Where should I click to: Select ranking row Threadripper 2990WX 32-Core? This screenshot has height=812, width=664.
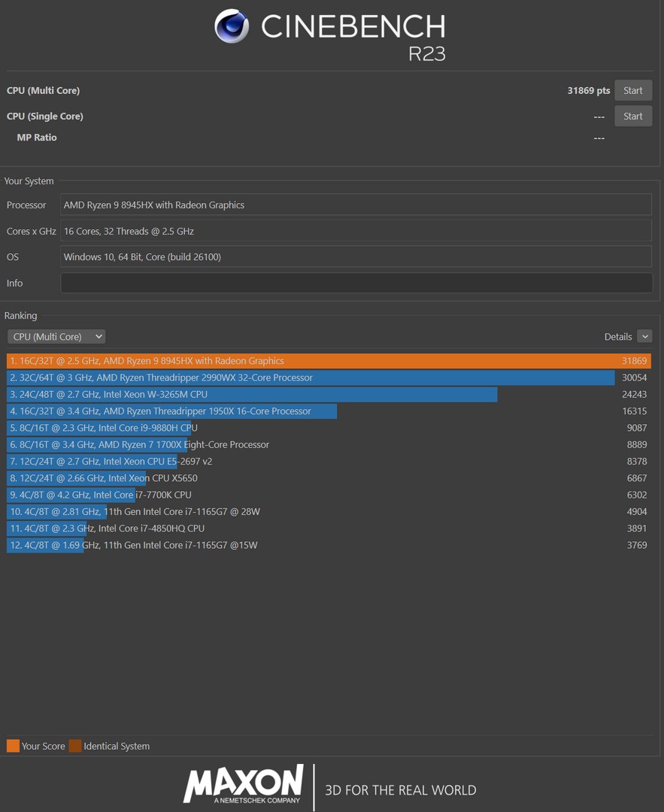pyautogui.click(x=329, y=377)
